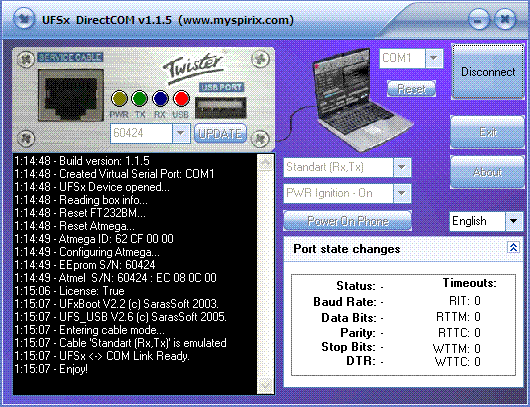Screen dimensions: 530x407
Task: Click the log scrollbar up arrow
Action: pyautogui.click(x=265, y=163)
